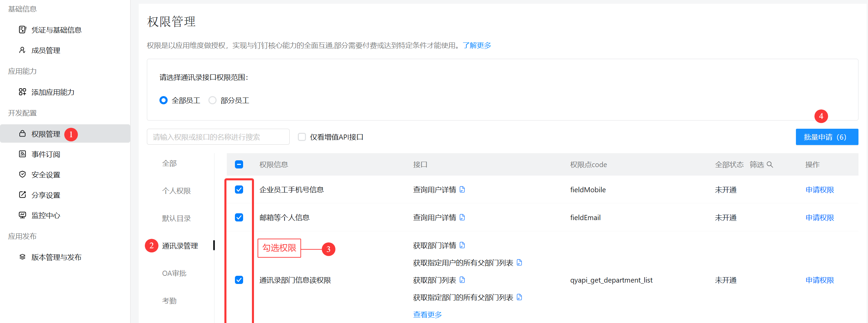
Task: Uncheck the 企业员工手机号信息 checkbox
Action: point(239,190)
